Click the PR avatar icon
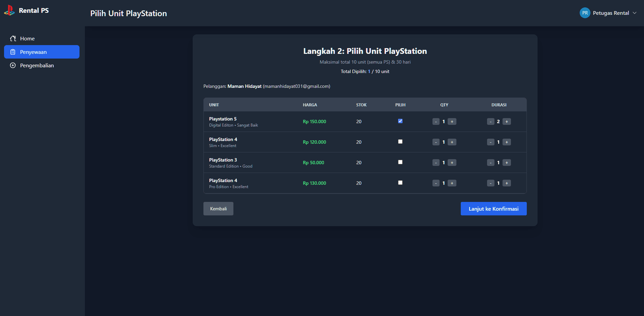The image size is (644, 316). pyautogui.click(x=585, y=13)
